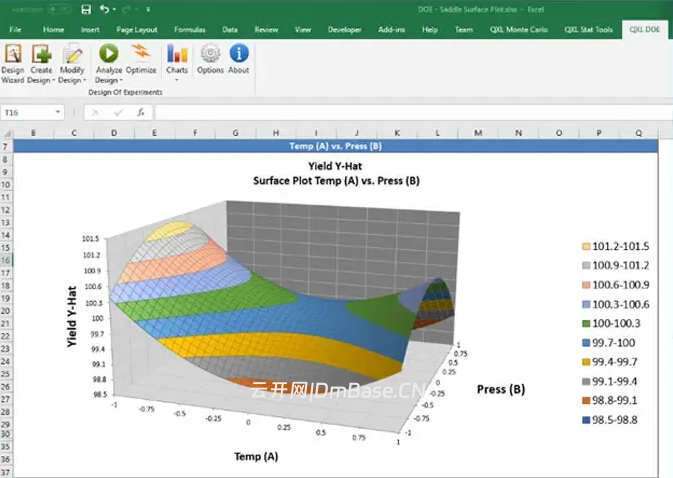
Task: Click the chart title Yield Y-Hat
Action: tap(335, 166)
